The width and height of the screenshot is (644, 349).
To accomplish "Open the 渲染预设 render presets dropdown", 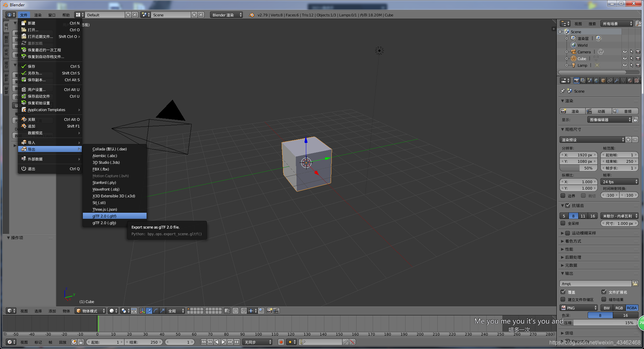I will click(x=592, y=140).
